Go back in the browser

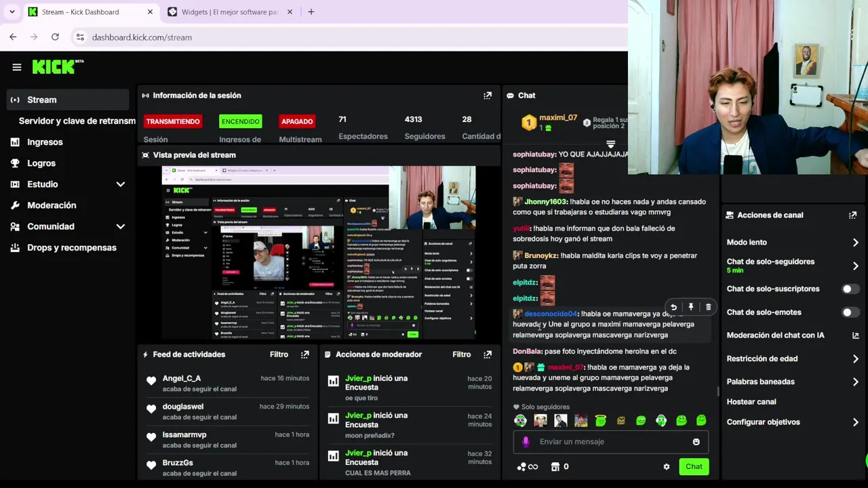point(13,37)
